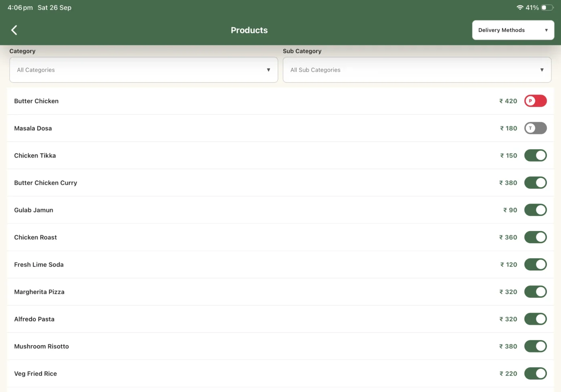Tap the ₹ 90 price of Gulab Jamun

click(x=510, y=210)
